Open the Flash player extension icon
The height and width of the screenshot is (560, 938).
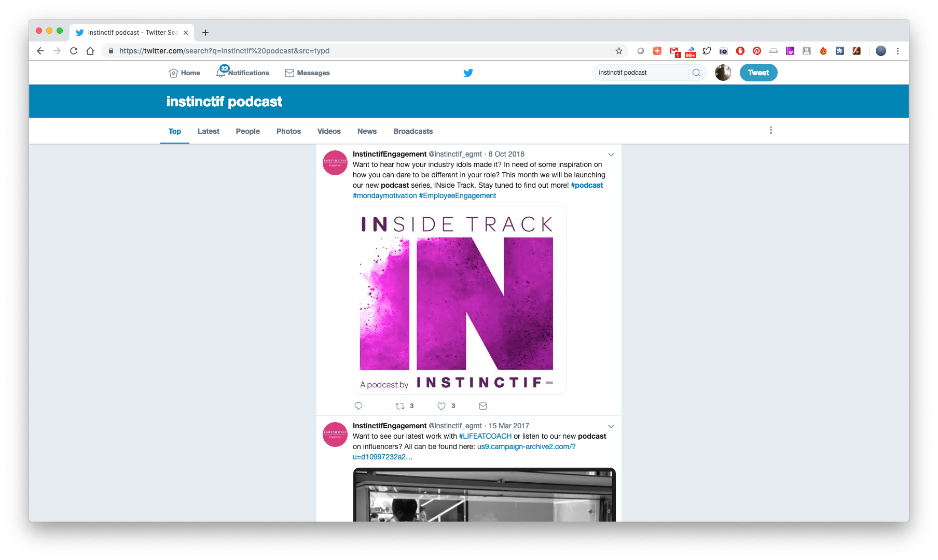857,51
